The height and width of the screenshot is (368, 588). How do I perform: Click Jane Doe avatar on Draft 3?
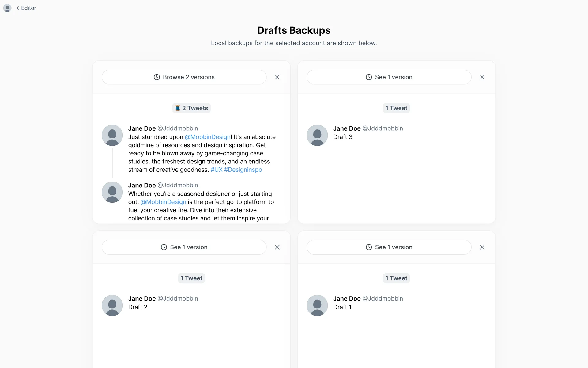click(x=317, y=135)
